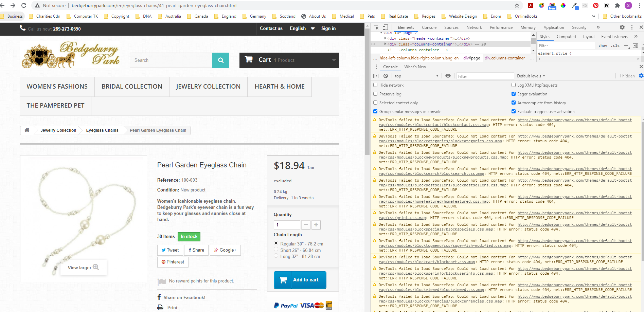Show more Styles sidebar tabs

[636, 36]
